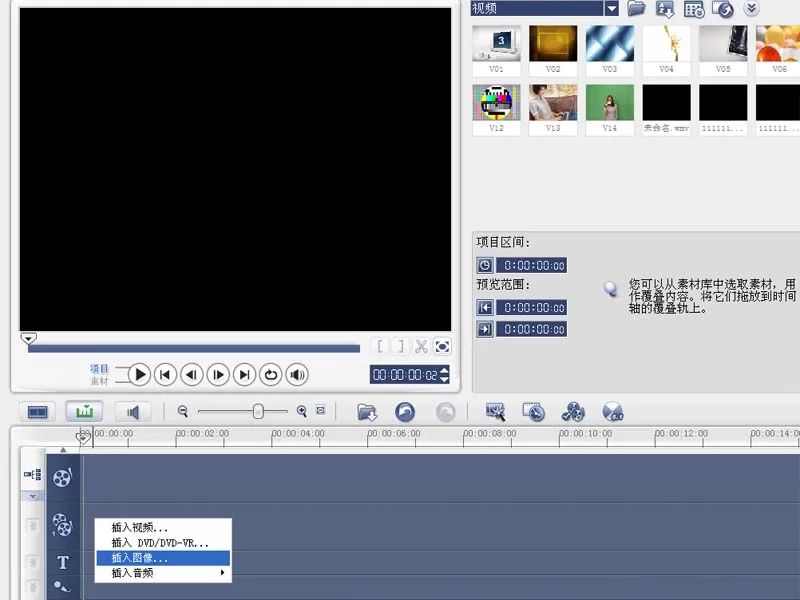Adjust the timeline zoom slider
Viewport: 800px width, 600px height.
point(258,411)
